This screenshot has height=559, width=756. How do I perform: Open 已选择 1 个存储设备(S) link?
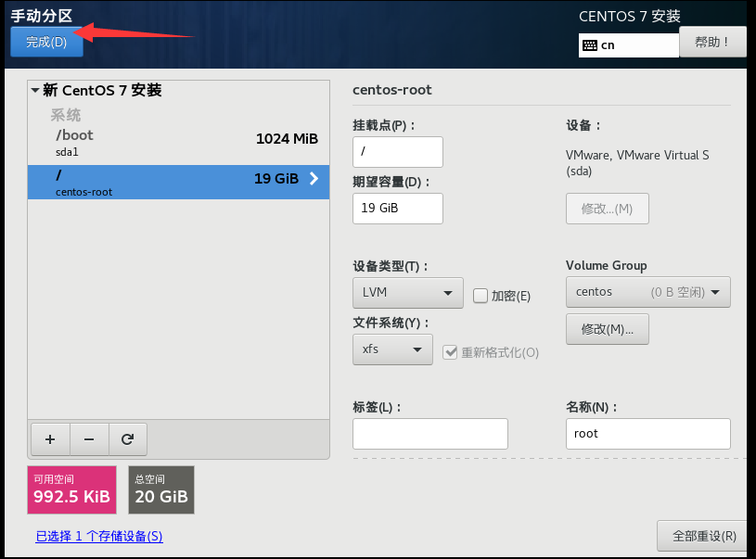coord(99,537)
